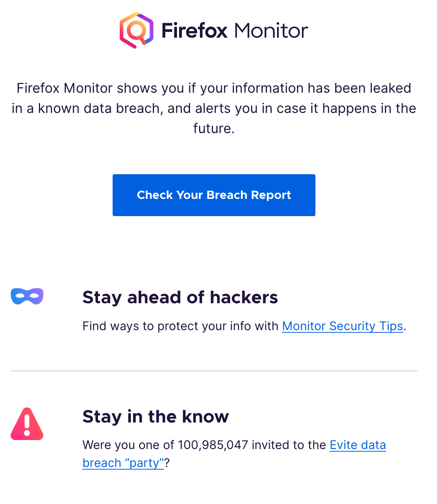This screenshot has width=437, height=504.
Task: Click the horizontal divider between the sections
Action: (x=214, y=371)
